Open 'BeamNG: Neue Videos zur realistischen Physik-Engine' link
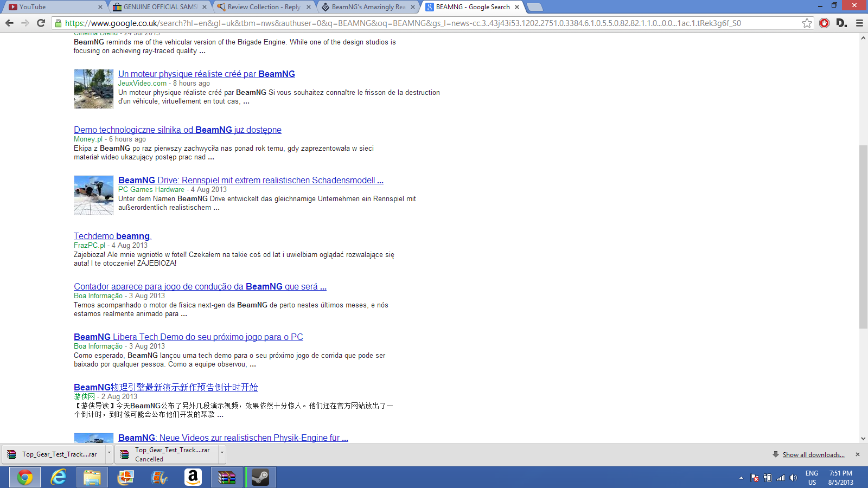The height and width of the screenshot is (488, 868). (233, 438)
